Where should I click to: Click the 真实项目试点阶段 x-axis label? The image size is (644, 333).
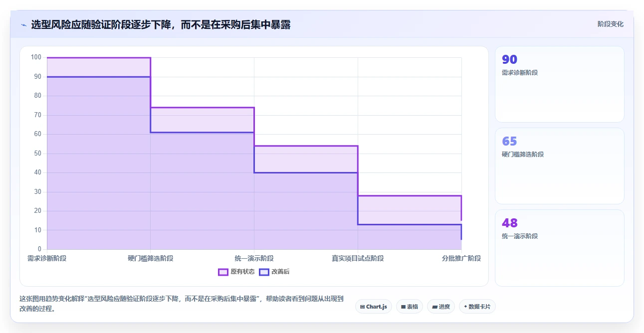coord(358,258)
